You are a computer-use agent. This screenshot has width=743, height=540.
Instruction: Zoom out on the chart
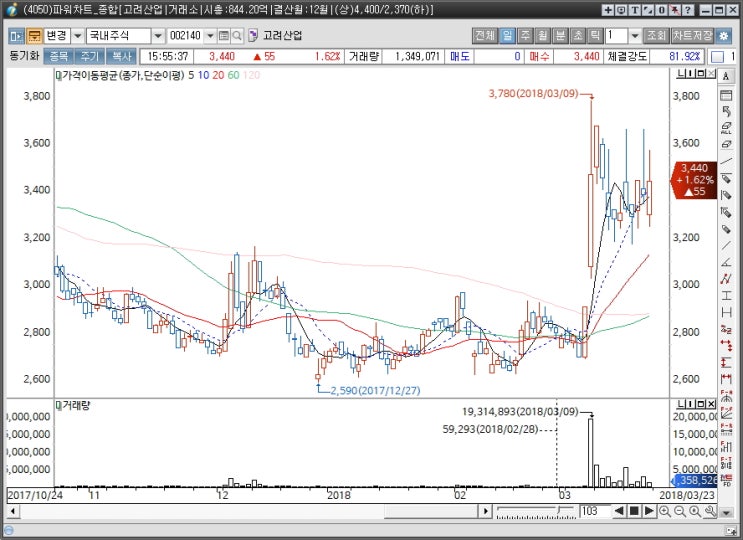click(680, 511)
